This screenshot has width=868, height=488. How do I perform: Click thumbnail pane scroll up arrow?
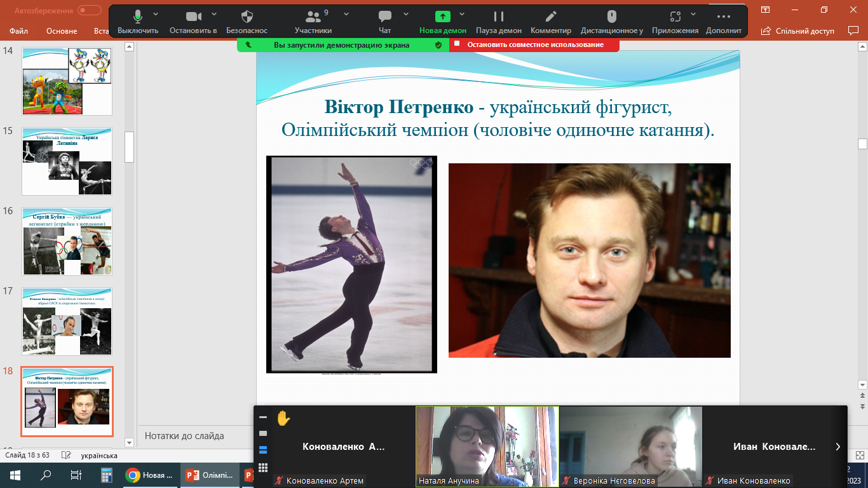(x=129, y=46)
